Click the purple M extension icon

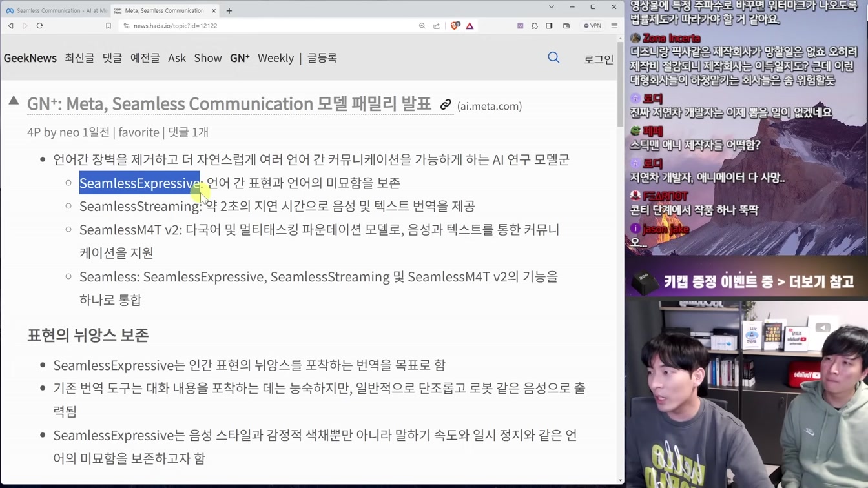click(x=520, y=26)
